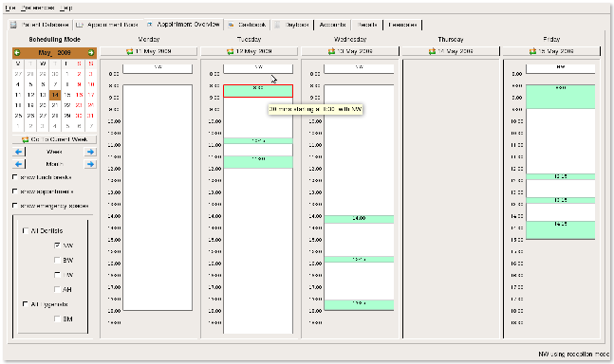Check the BW dentist checkbox

tap(64, 260)
